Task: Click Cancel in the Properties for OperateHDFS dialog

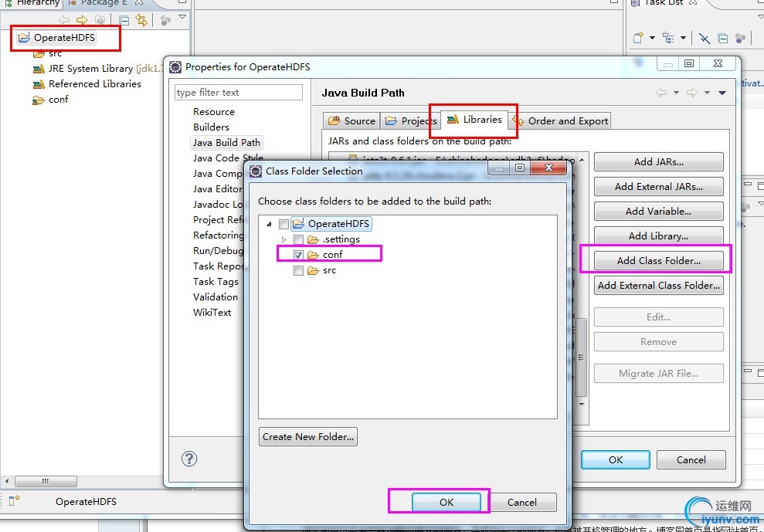Action: (x=691, y=460)
